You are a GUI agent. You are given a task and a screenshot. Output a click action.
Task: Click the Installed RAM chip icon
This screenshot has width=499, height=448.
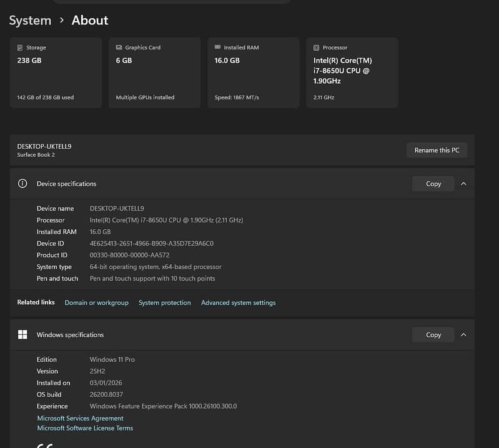pyautogui.click(x=217, y=47)
